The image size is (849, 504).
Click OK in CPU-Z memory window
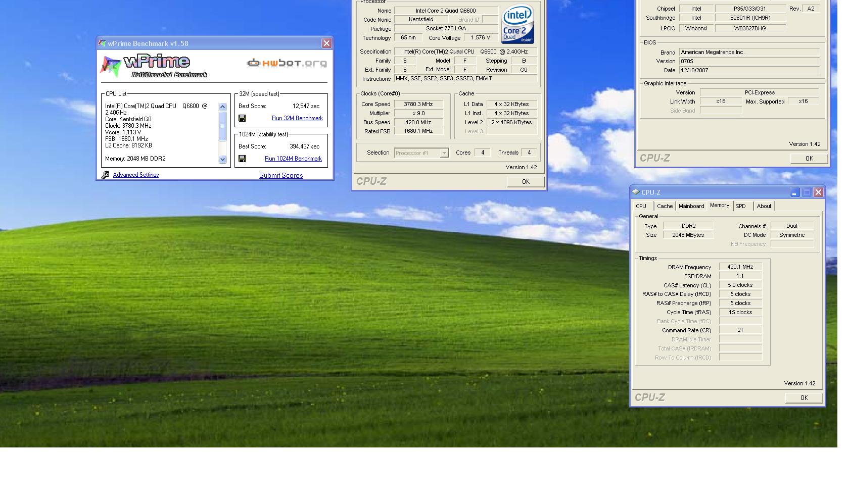click(x=804, y=398)
